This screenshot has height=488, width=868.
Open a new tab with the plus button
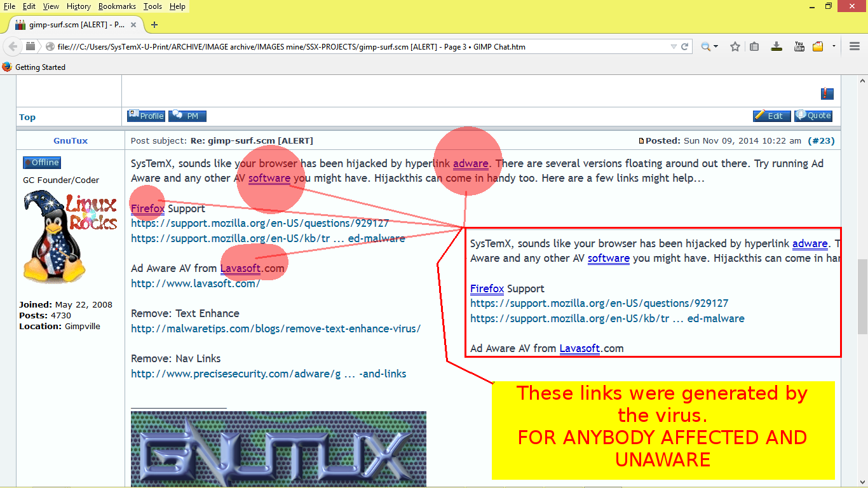(154, 25)
